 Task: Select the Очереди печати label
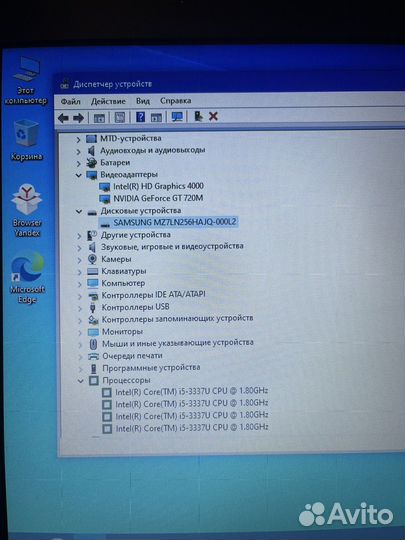132,356
